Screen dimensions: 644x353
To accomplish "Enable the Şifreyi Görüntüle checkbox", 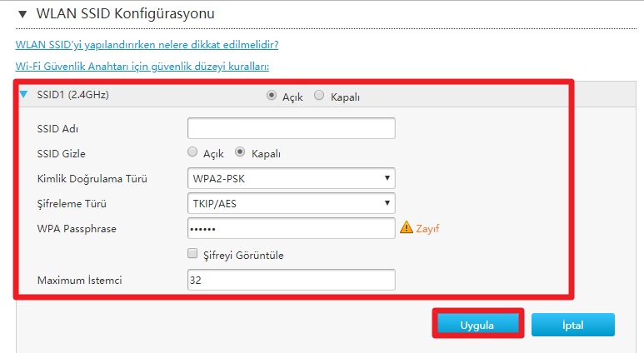I will [192, 253].
